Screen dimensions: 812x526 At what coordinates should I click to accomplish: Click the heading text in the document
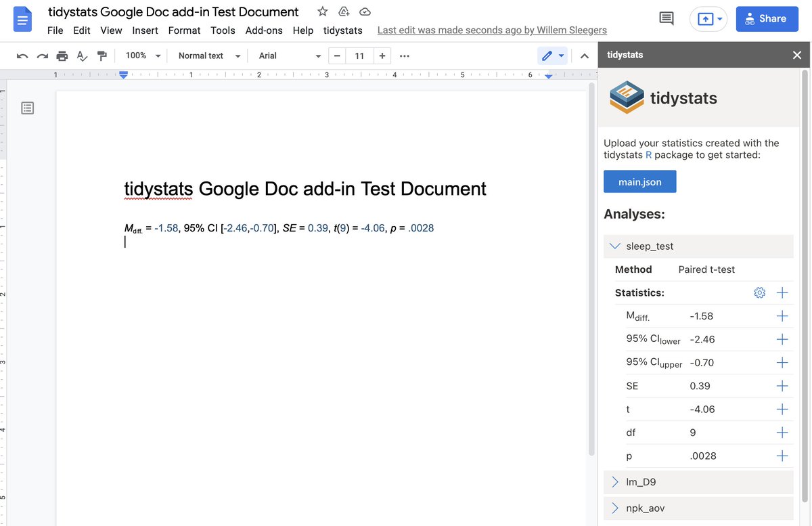tap(305, 189)
